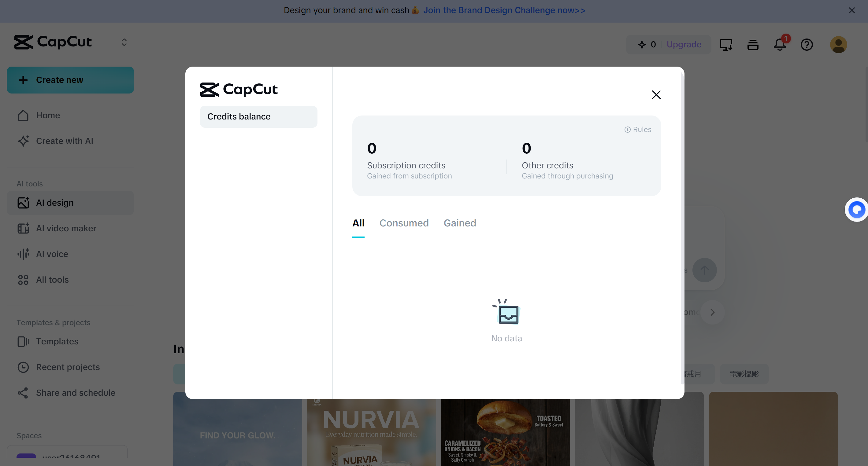Open the help icon
The height and width of the screenshot is (466, 868).
point(807,45)
